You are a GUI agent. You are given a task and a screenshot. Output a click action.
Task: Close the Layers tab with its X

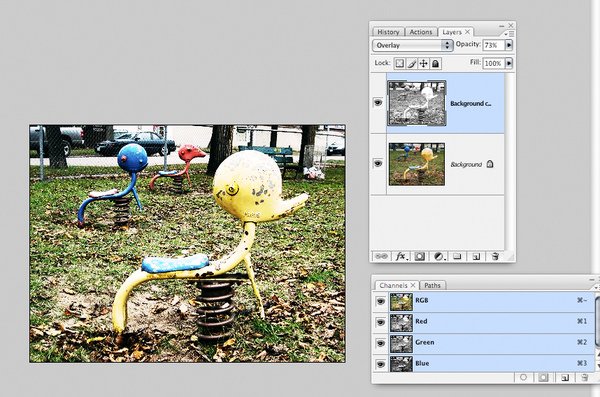[x=467, y=32]
